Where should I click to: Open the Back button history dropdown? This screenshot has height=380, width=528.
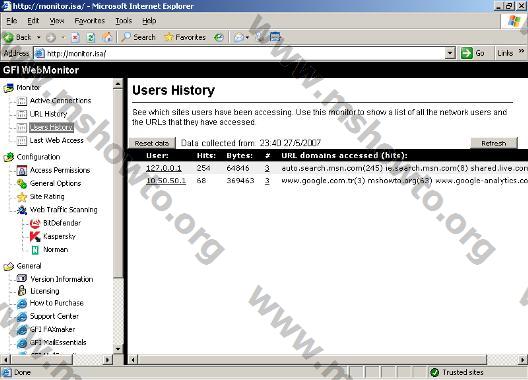[x=39, y=37]
